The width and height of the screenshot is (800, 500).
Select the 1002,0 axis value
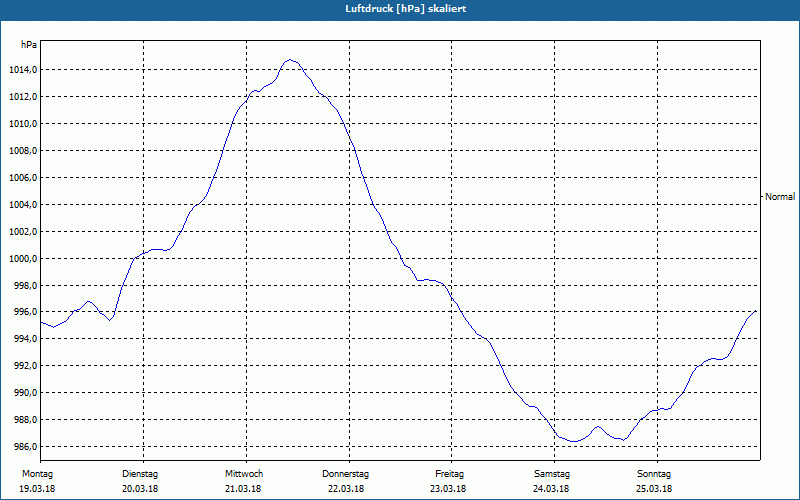click(23, 232)
